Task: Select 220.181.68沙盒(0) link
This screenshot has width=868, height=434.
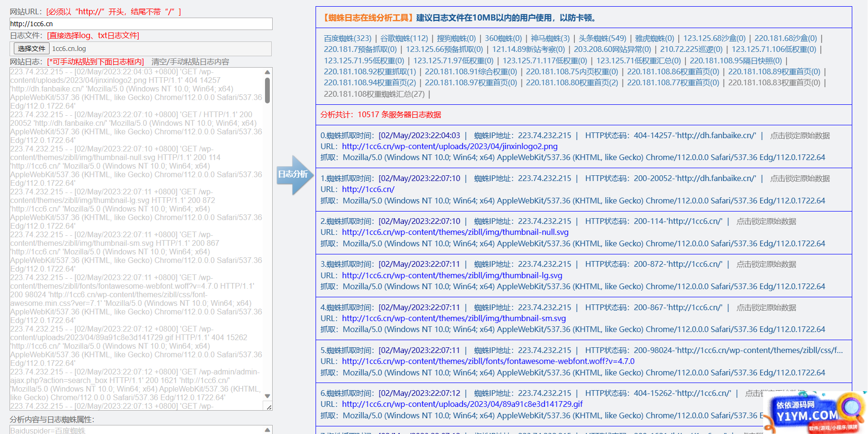Action: [x=786, y=38]
